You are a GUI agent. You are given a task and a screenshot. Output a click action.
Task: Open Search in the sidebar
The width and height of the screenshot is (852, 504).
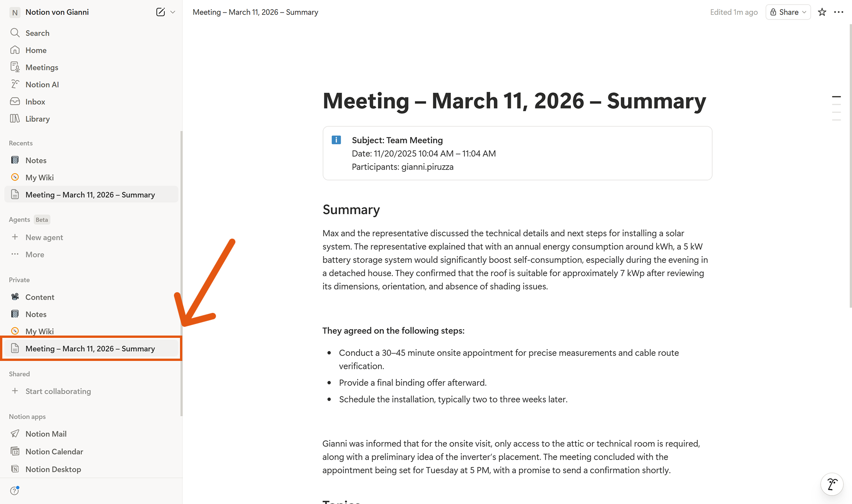[x=37, y=33]
